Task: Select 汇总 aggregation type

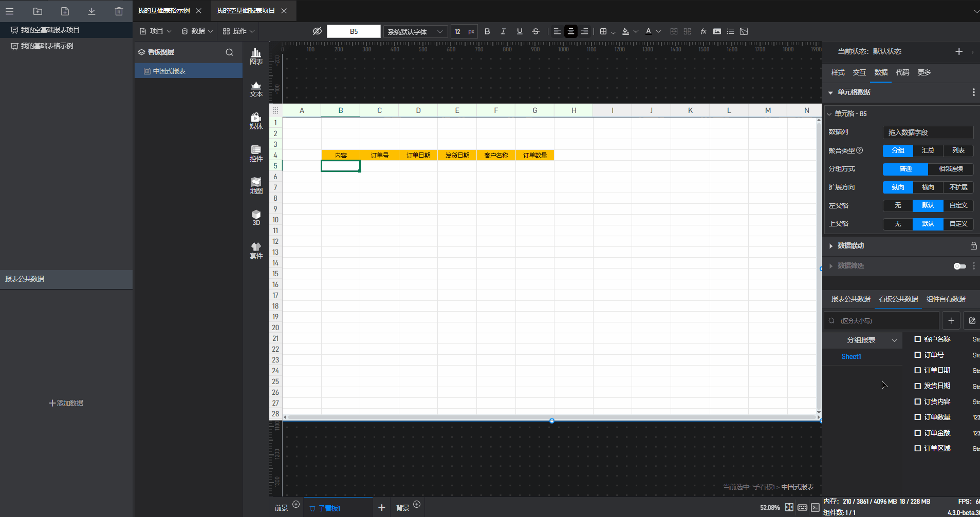Action: click(928, 150)
